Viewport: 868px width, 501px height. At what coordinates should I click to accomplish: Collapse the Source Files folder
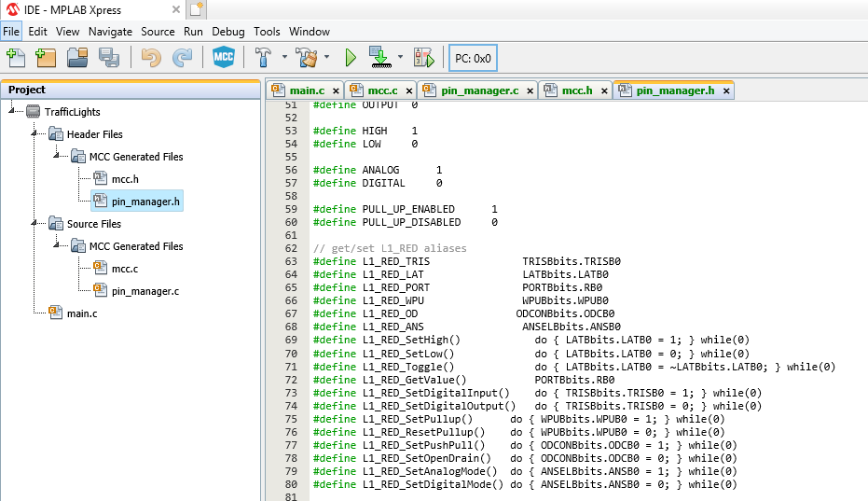coord(34,224)
